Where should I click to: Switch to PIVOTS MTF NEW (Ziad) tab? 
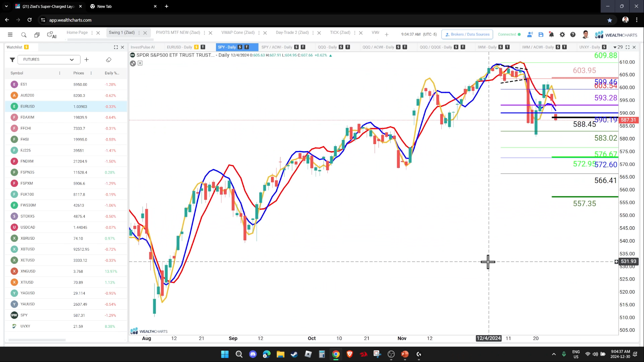pos(178,33)
